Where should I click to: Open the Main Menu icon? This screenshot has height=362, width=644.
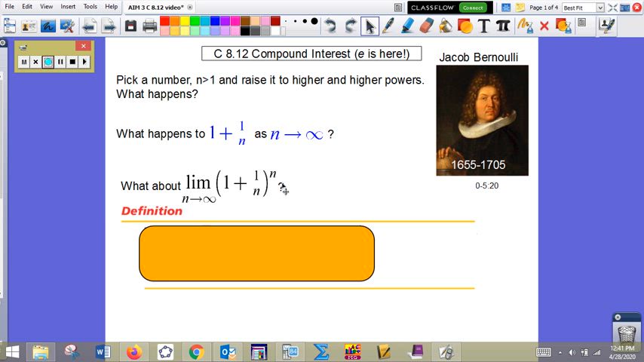10,26
